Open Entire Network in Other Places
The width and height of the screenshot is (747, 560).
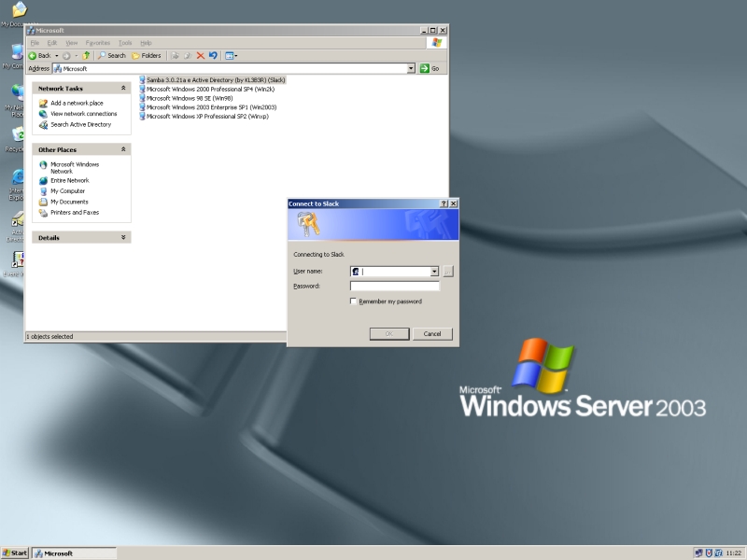[x=70, y=180]
